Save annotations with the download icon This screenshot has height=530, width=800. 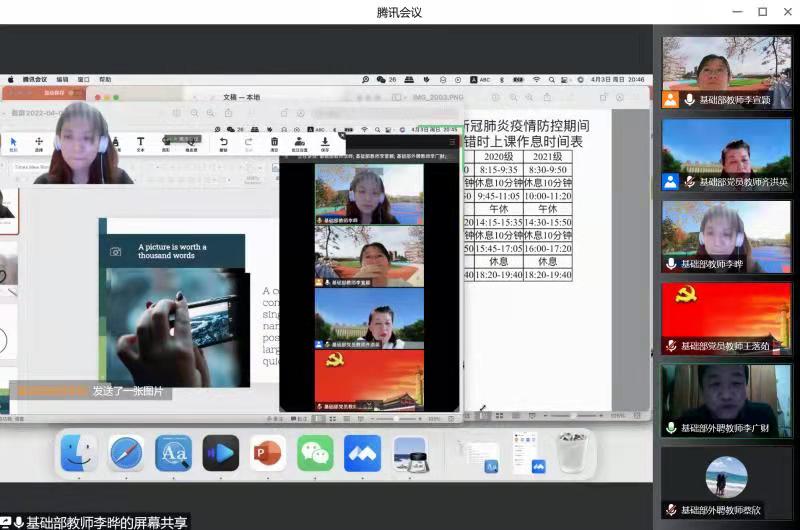click(x=325, y=143)
